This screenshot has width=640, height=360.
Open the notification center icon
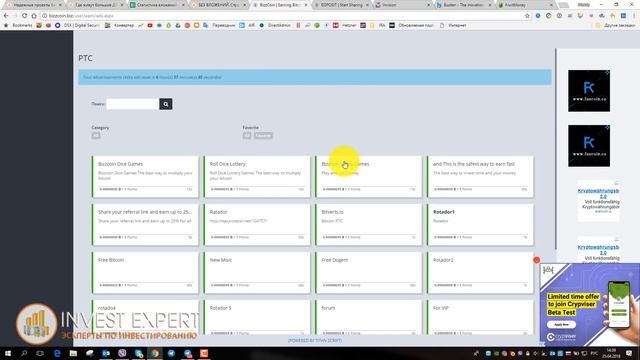point(629,353)
